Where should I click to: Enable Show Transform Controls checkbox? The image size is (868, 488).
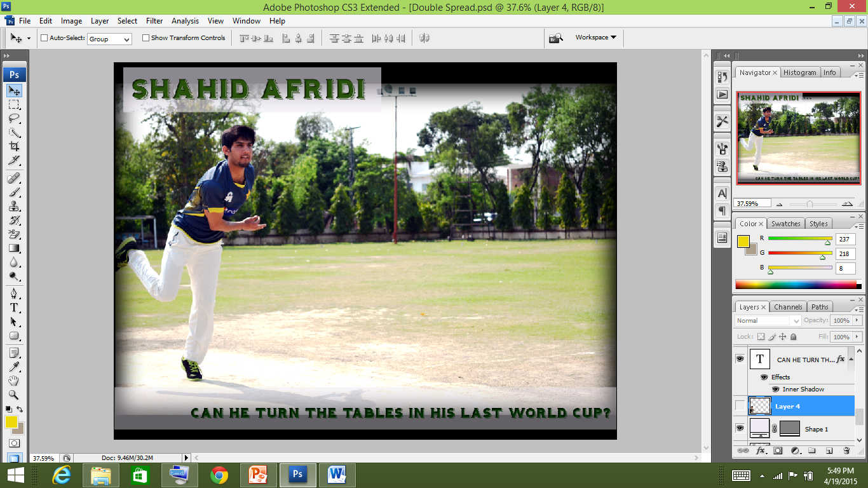(146, 38)
